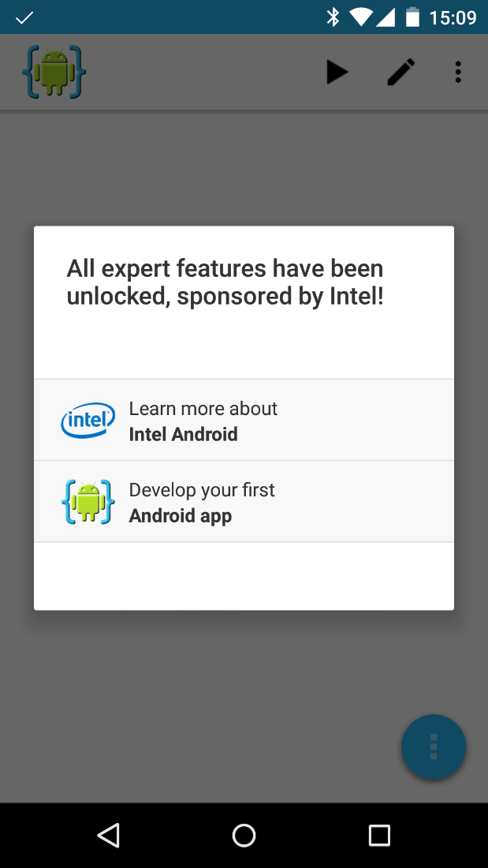Click the AIDE android logo in dialog
This screenshot has height=868, width=488.
pos(88,502)
